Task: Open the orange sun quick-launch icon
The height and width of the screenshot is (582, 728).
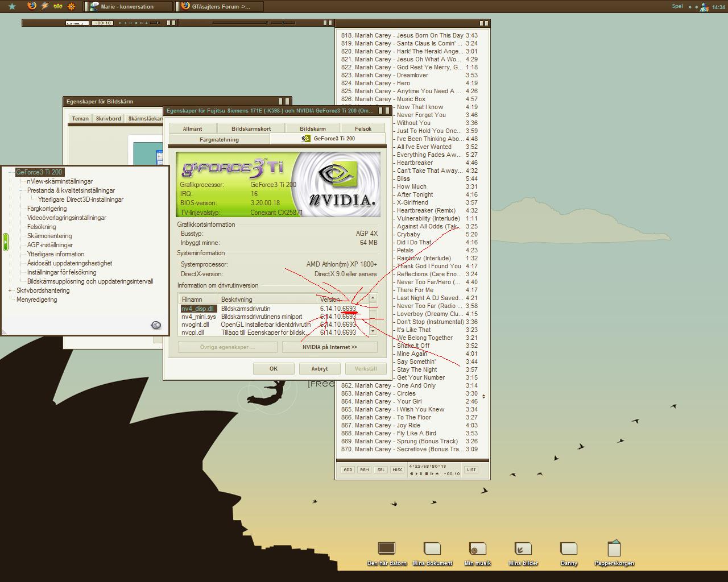Action: (x=71, y=6)
